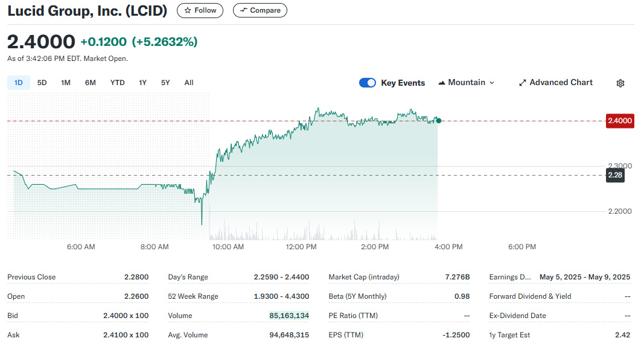Open the Advanced Chart link
The width and height of the screenshot is (644, 344).
click(556, 83)
